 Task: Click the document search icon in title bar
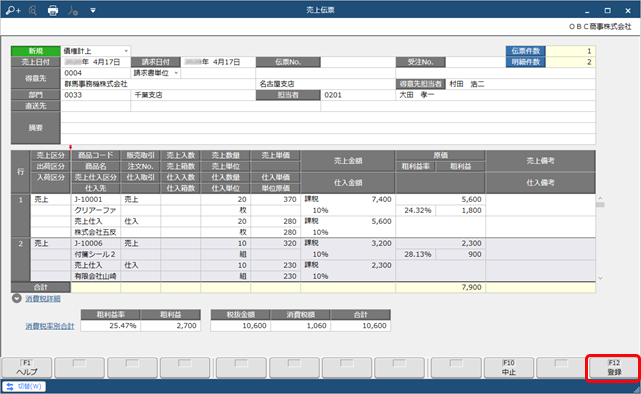[x=33, y=10]
